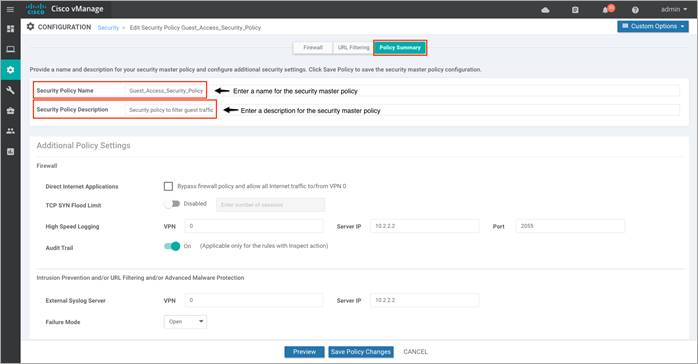Switch to the URL Filtering tab
The height and width of the screenshot is (364, 698).
click(x=353, y=48)
